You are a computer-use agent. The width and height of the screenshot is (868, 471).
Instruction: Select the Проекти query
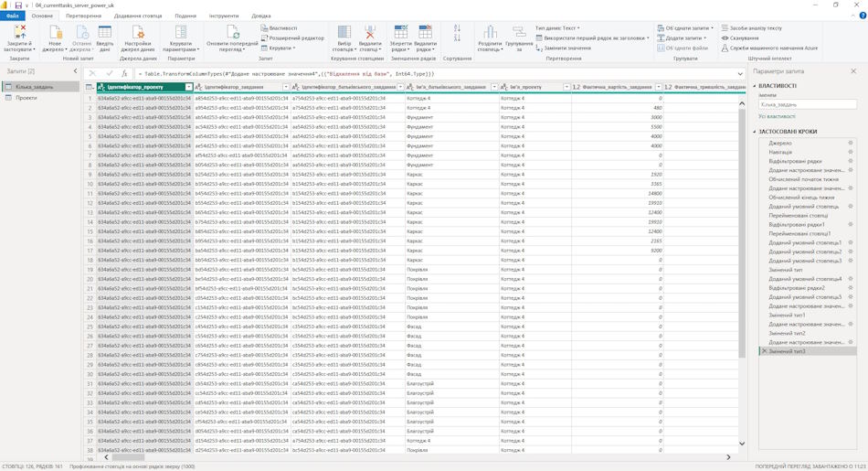click(x=40, y=98)
